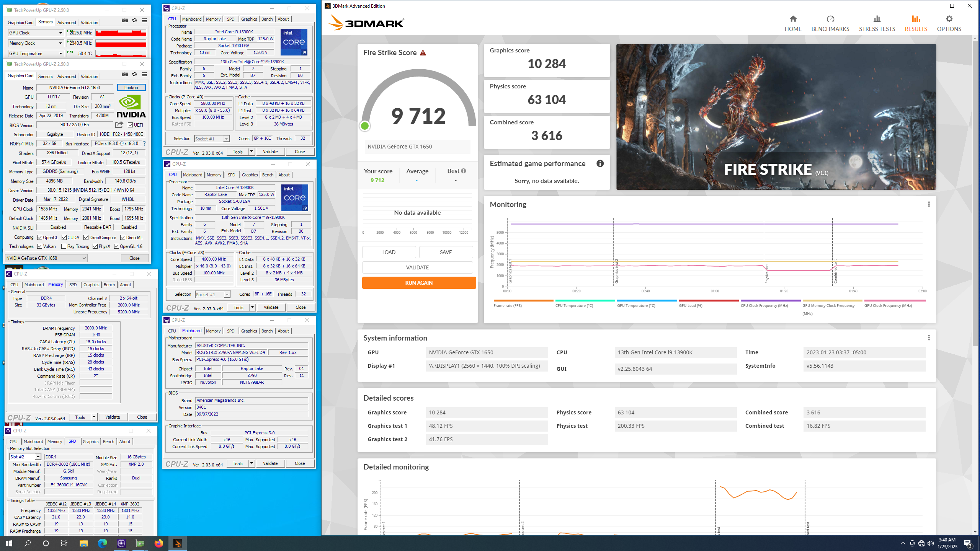Click the camera icon in the GPU-Z Sensors window
Screen dimensions: 980x551
tap(125, 20)
